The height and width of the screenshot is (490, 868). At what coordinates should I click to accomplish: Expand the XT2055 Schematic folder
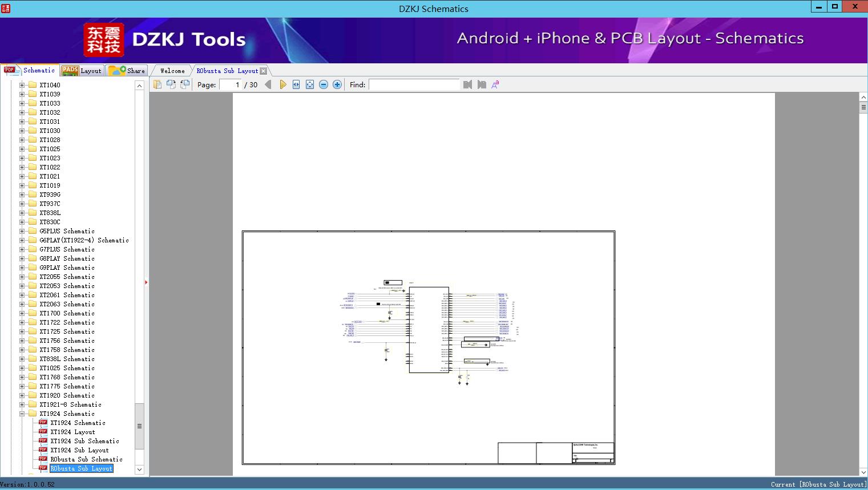[22, 277]
